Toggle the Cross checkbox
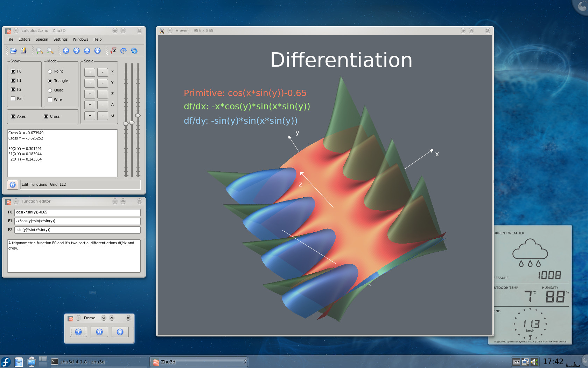Screen dimensions: 588x368 (46, 117)
